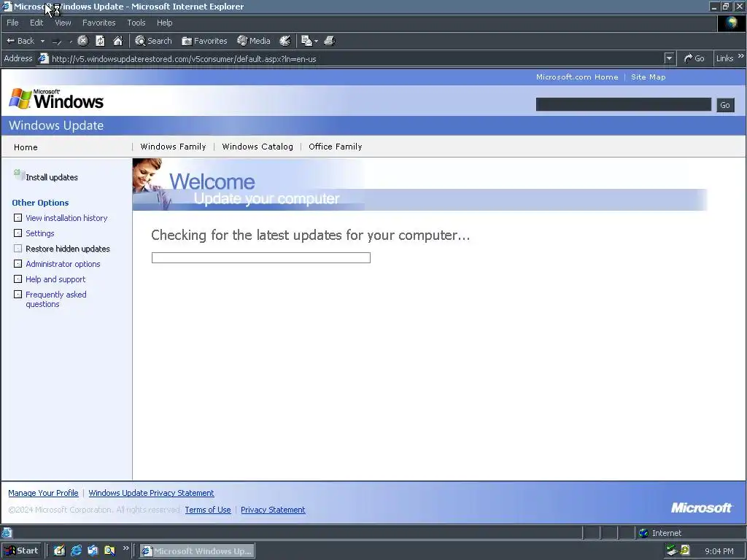Click the page icon in Address bar
747x560 pixels.
[x=43, y=58]
